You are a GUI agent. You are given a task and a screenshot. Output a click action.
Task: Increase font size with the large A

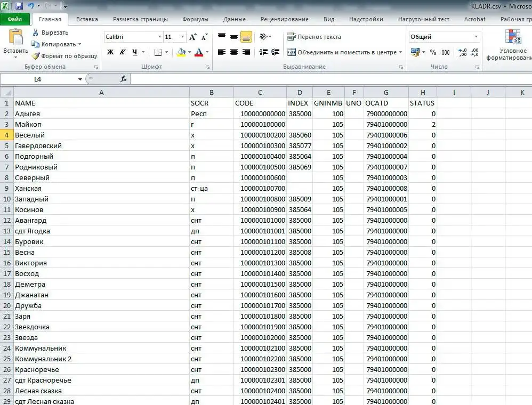coord(193,37)
